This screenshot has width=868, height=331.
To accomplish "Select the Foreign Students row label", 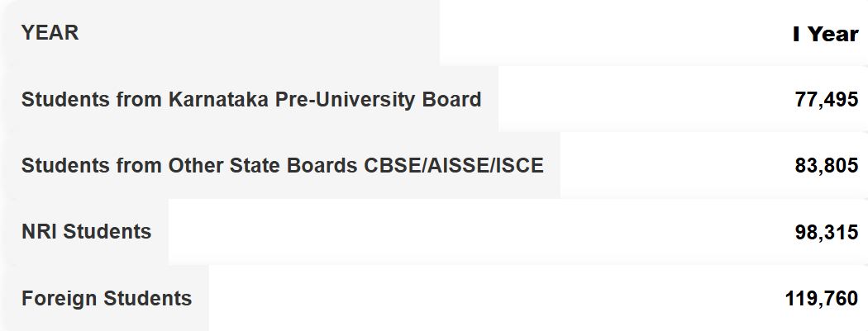I will click(106, 298).
